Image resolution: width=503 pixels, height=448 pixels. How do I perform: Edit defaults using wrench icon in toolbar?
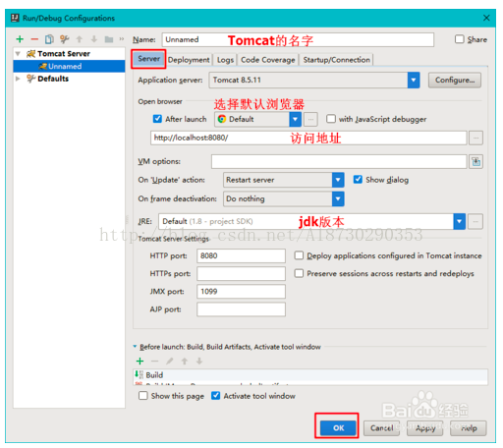64,39
